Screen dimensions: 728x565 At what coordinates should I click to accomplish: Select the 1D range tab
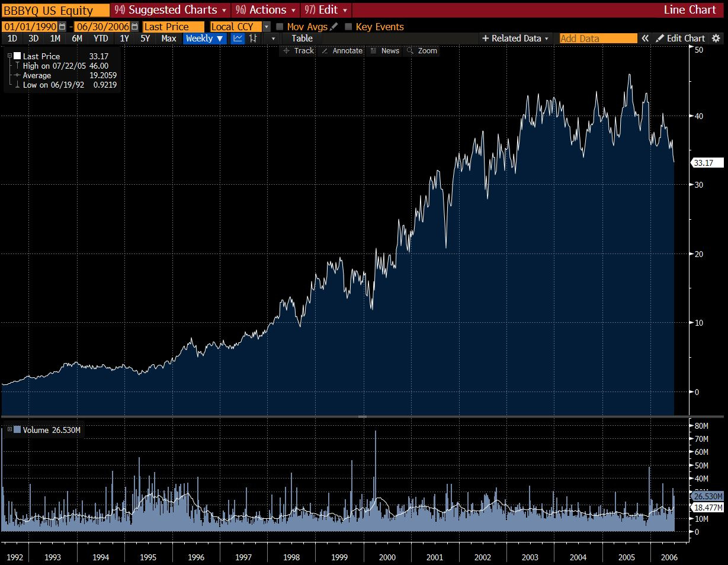(x=12, y=38)
